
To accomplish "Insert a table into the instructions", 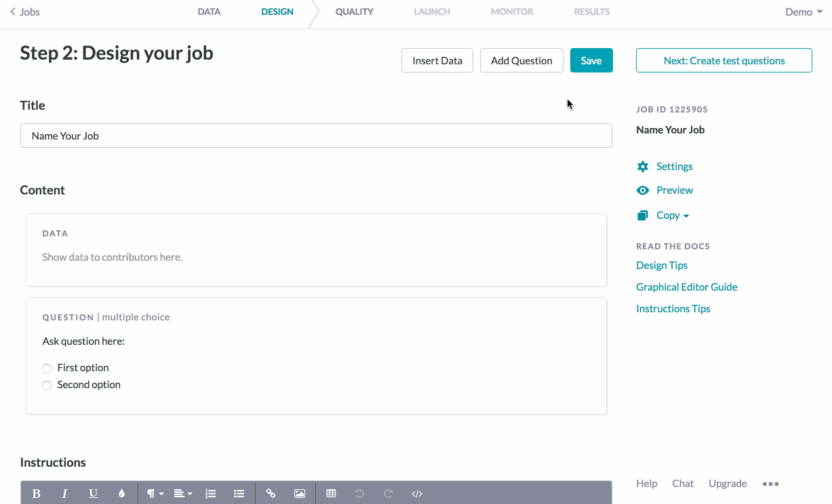I will [332, 494].
